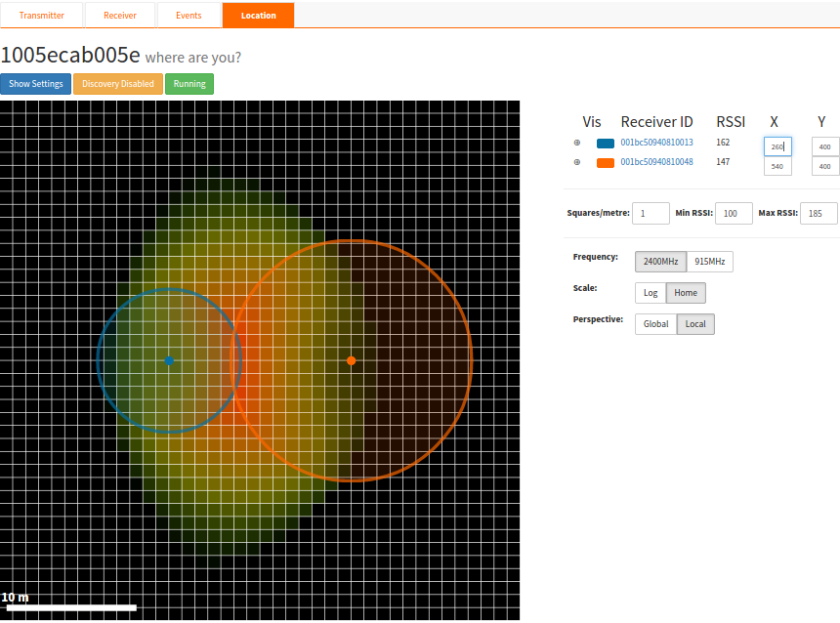Click the Vis column header
This screenshot has width=840, height=623.
point(592,122)
